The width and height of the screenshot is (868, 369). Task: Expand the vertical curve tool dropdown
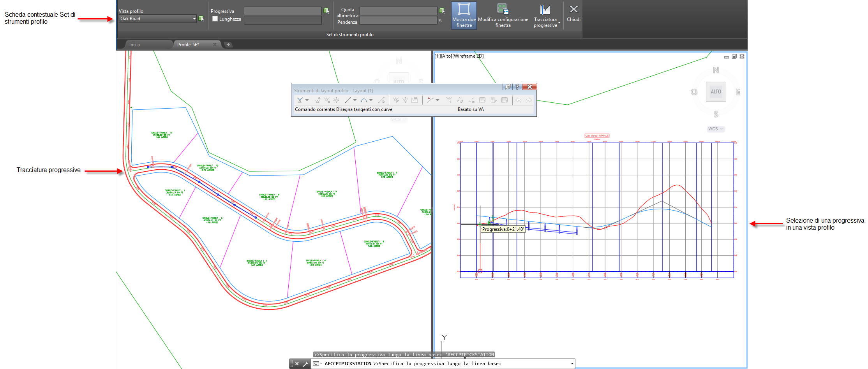pyautogui.click(x=371, y=100)
